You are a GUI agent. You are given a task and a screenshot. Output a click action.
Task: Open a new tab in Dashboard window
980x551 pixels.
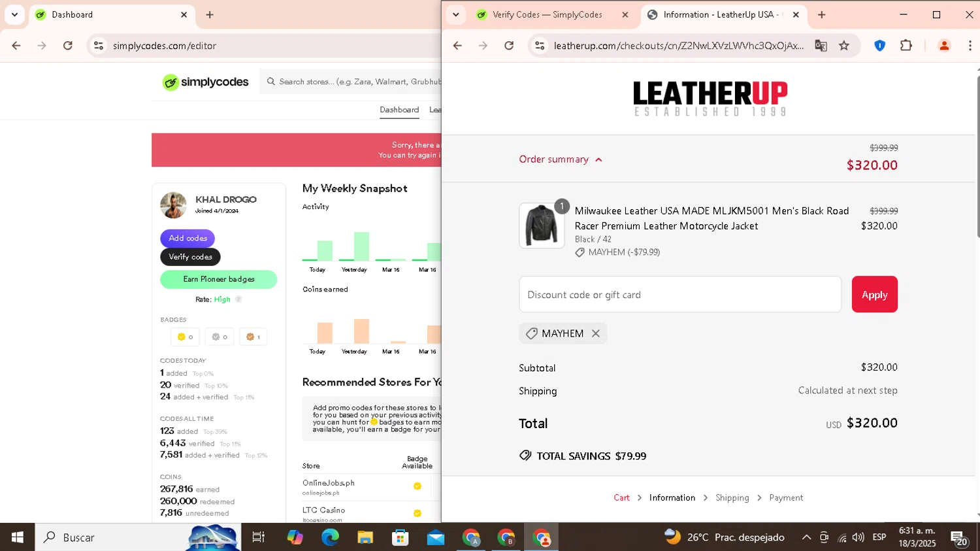210,14
